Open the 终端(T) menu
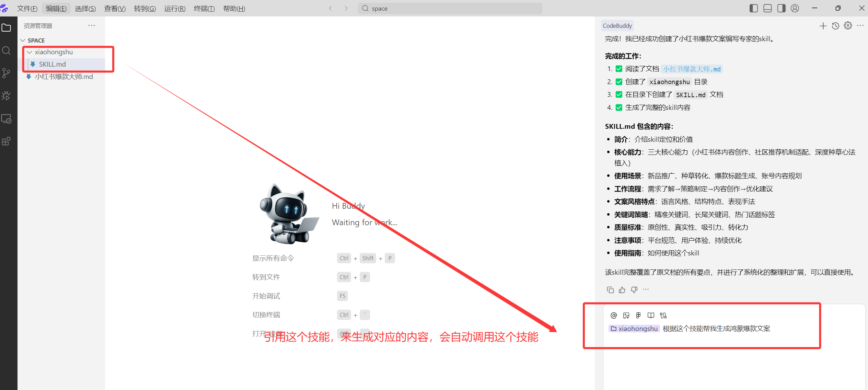This screenshot has height=390, width=868. click(x=204, y=9)
